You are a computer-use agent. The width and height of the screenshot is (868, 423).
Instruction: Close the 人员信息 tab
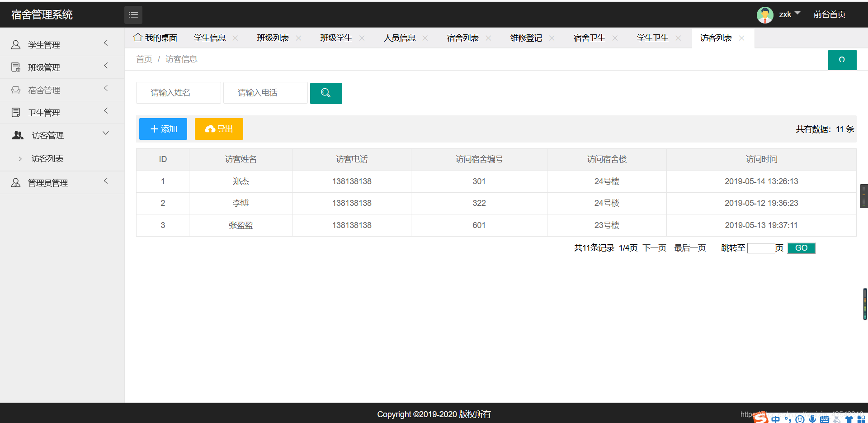coord(425,38)
